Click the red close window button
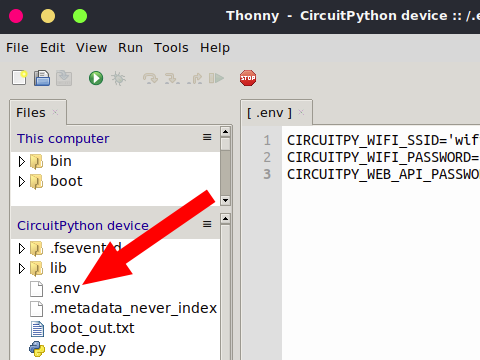Viewport: 480px width, 360px height. pyautogui.click(x=16, y=16)
